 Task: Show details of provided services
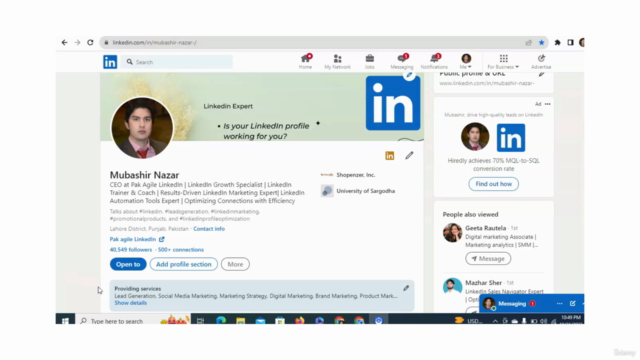[131, 303]
